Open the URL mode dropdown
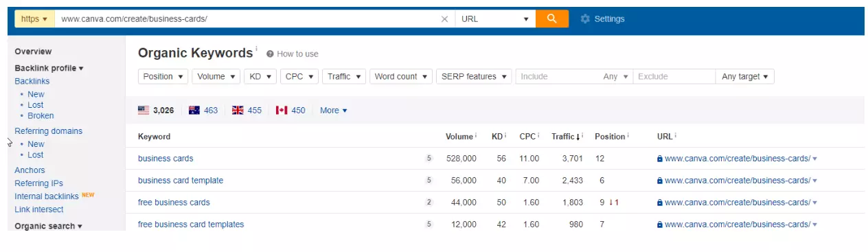The image size is (868, 252). pyautogui.click(x=495, y=19)
